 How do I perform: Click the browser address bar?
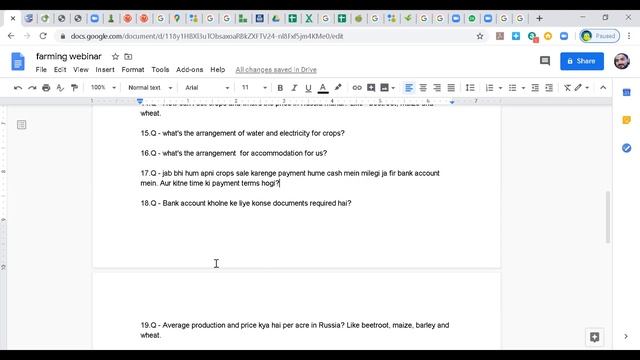pos(269,36)
